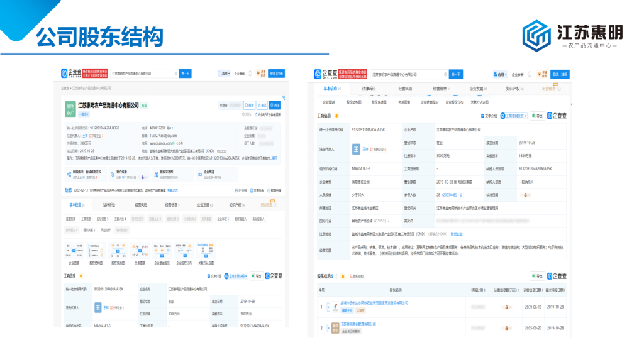The image size is (644, 362).
Task: Open the 应用 dropdown in the left screenshot
Action: pos(225,74)
